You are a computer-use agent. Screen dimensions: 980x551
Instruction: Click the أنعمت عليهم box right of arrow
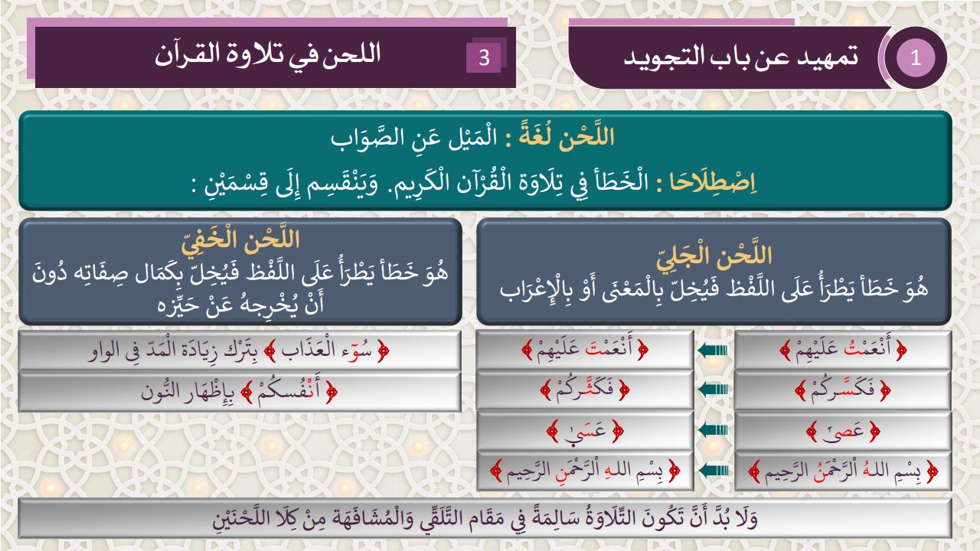(843, 350)
